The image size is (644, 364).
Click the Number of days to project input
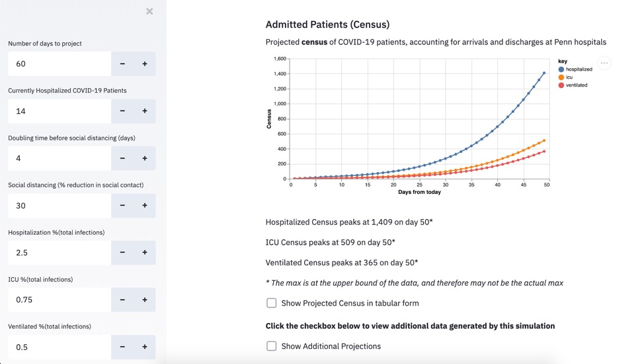click(x=60, y=64)
